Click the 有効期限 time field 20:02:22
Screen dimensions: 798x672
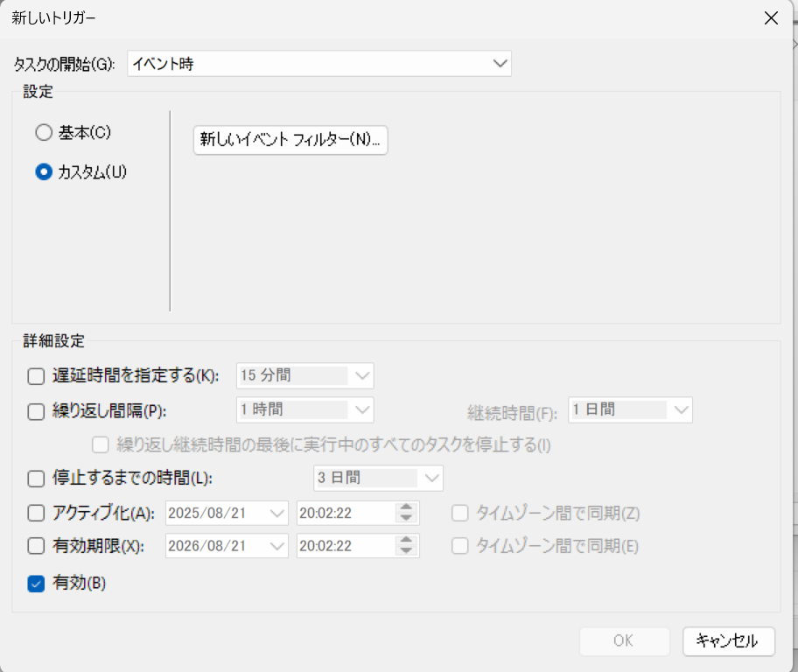coord(346,546)
